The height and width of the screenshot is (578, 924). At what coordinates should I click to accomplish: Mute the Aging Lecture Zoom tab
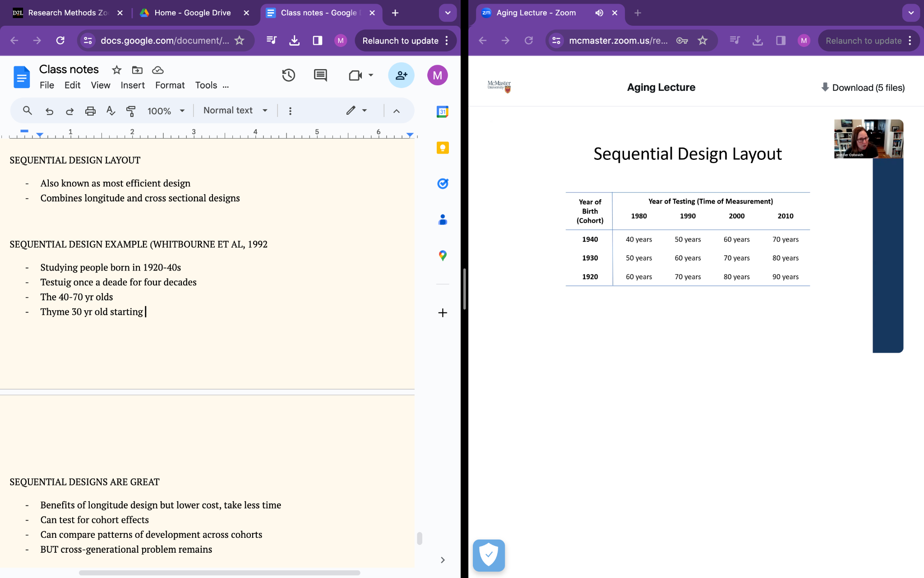tap(599, 13)
